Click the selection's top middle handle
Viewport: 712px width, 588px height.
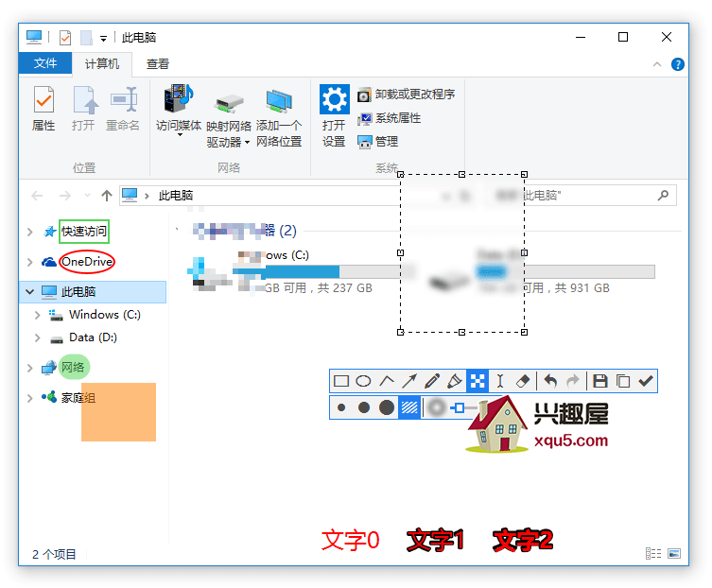461,174
